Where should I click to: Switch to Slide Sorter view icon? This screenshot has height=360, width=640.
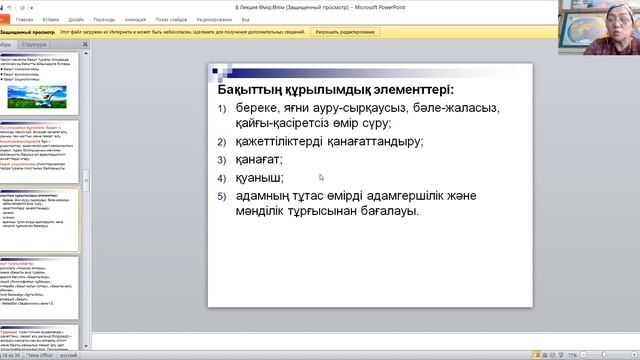pyautogui.click(x=544, y=356)
